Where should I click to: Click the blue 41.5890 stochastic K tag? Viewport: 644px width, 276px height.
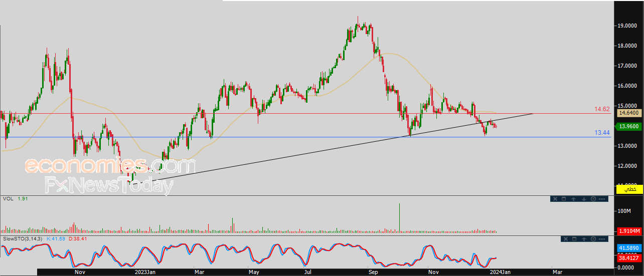point(629,248)
